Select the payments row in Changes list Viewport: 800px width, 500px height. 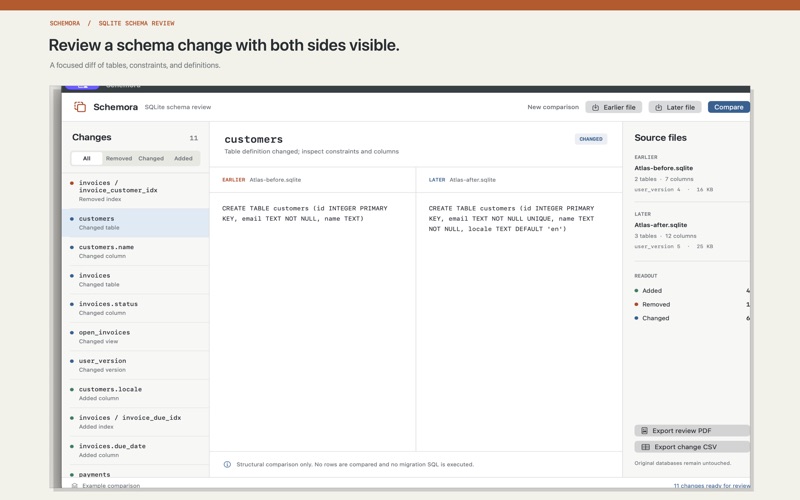point(135,472)
